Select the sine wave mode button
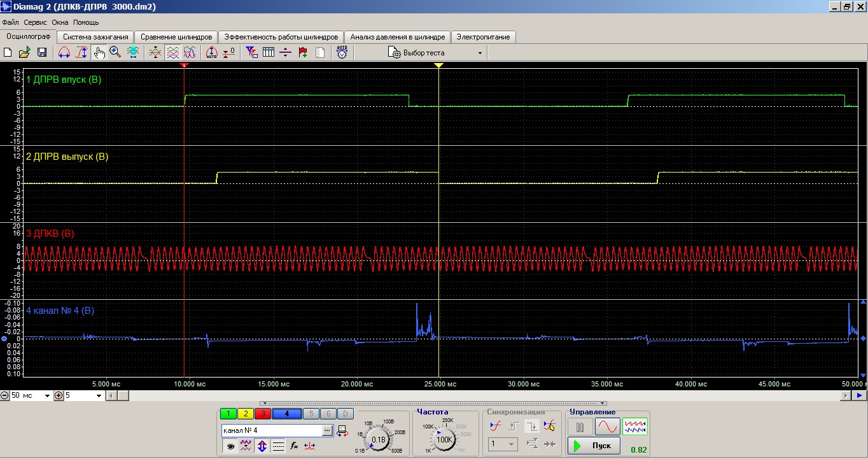Screen dimensions: 868x459 click(607, 427)
